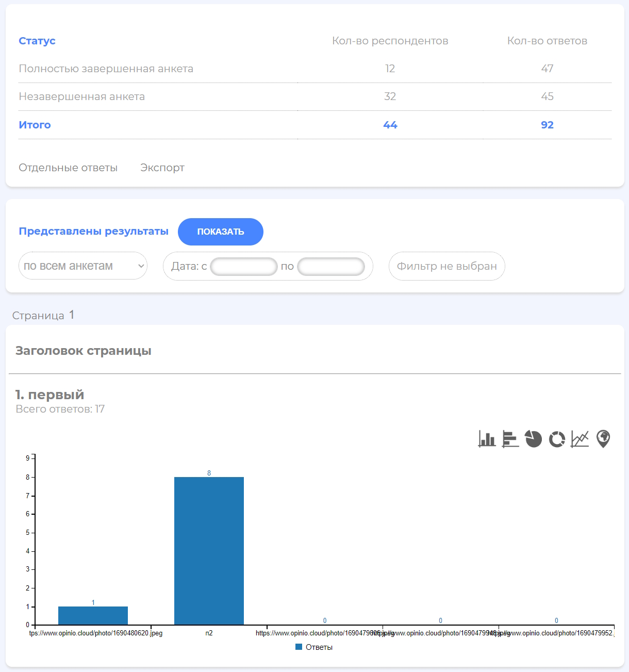The width and height of the screenshot is (629, 672).
Task: Switch to donut chart view
Action: 557,439
